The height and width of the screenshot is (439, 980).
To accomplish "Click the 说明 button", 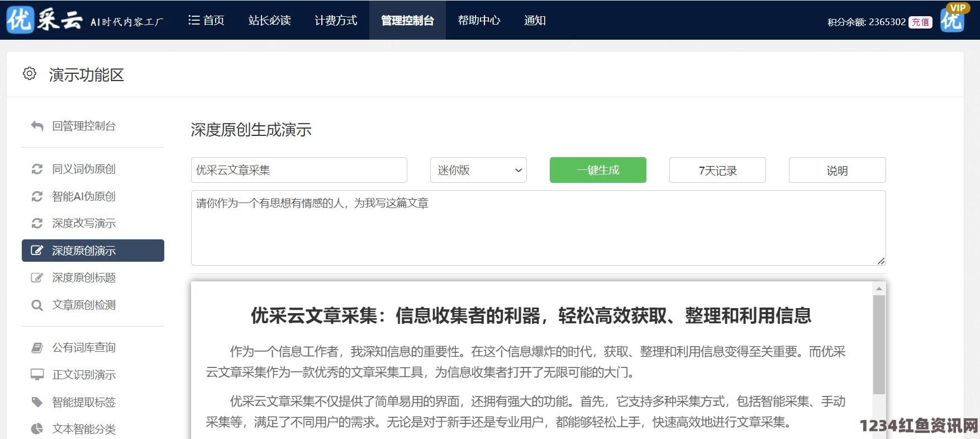I will [x=837, y=170].
